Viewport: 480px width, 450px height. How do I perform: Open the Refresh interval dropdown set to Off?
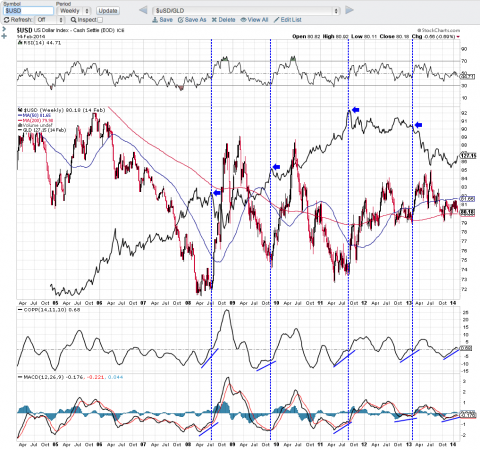pyautogui.click(x=50, y=20)
